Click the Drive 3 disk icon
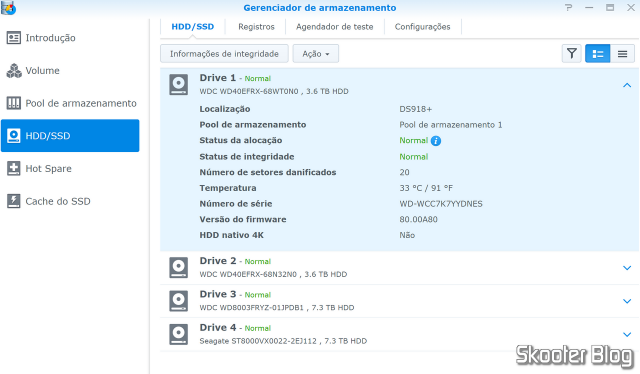 coord(179,301)
